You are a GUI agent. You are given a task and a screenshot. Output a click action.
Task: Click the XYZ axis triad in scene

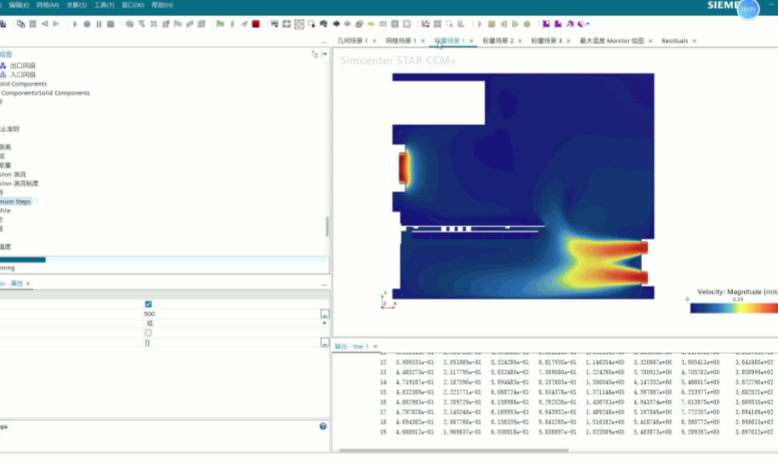coord(388,301)
